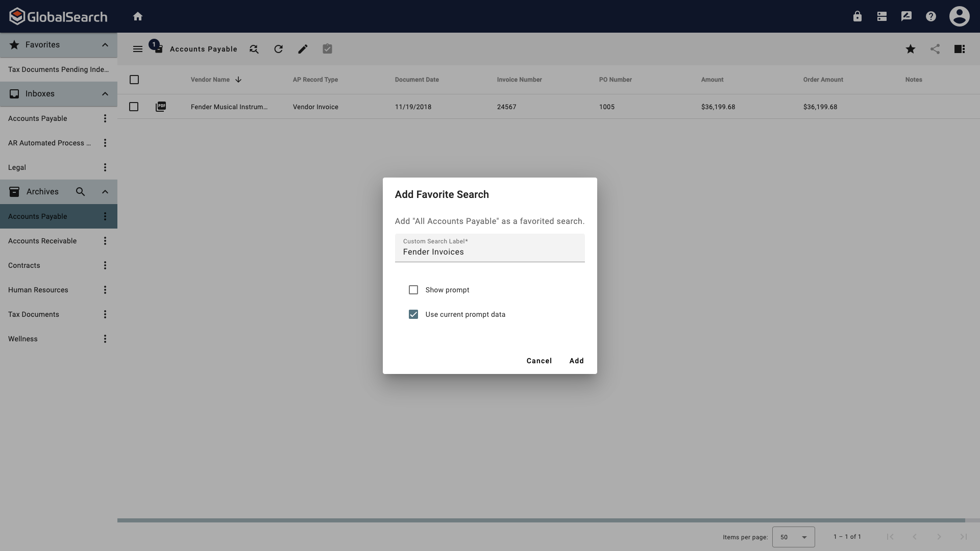This screenshot has height=551, width=980.
Task: Open the modify search icon
Action: (x=254, y=49)
